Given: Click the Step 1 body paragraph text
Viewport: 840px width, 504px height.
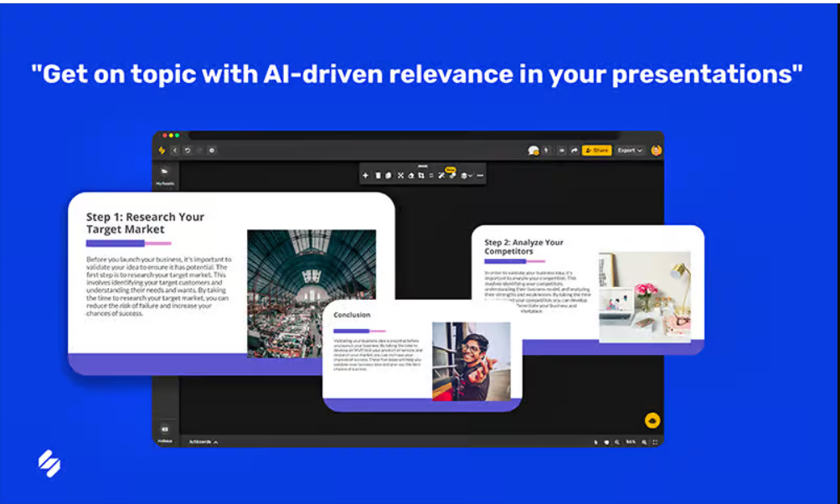Looking at the screenshot, I should pyautogui.click(x=158, y=286).
